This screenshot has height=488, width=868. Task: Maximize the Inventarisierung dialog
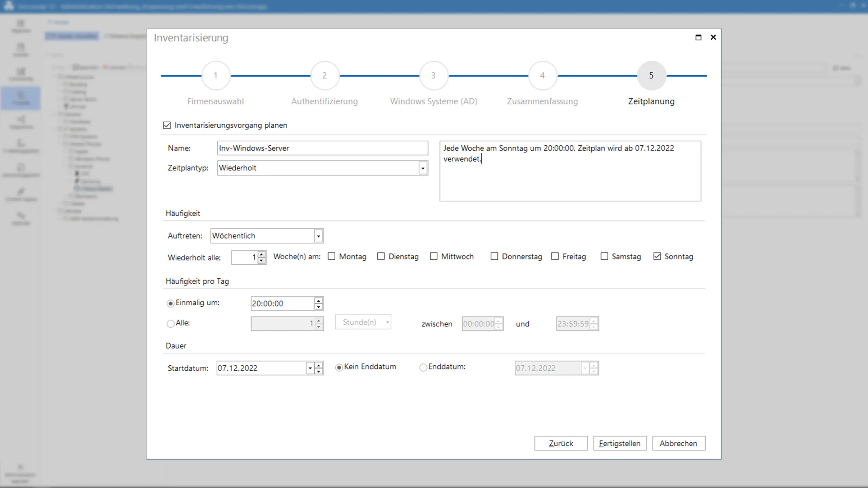[x=698, y=37]
